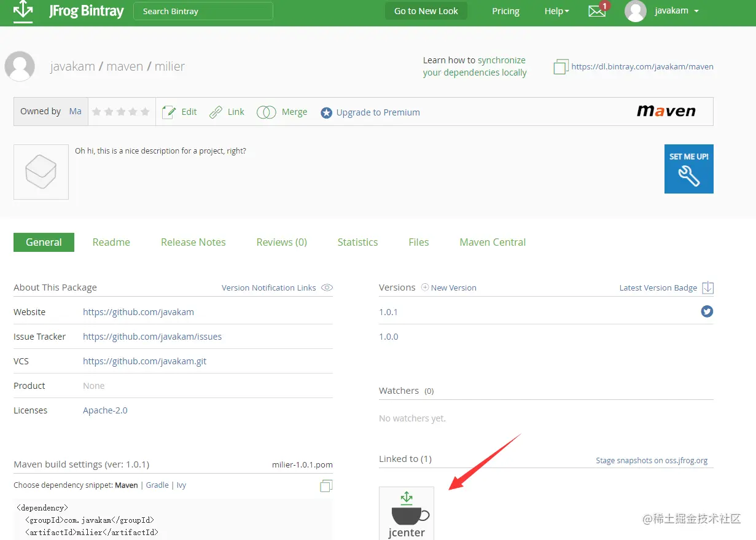756x540 pixels.
Task: Open the mail notifications envelope icon
Action: [x=597, y=11]
